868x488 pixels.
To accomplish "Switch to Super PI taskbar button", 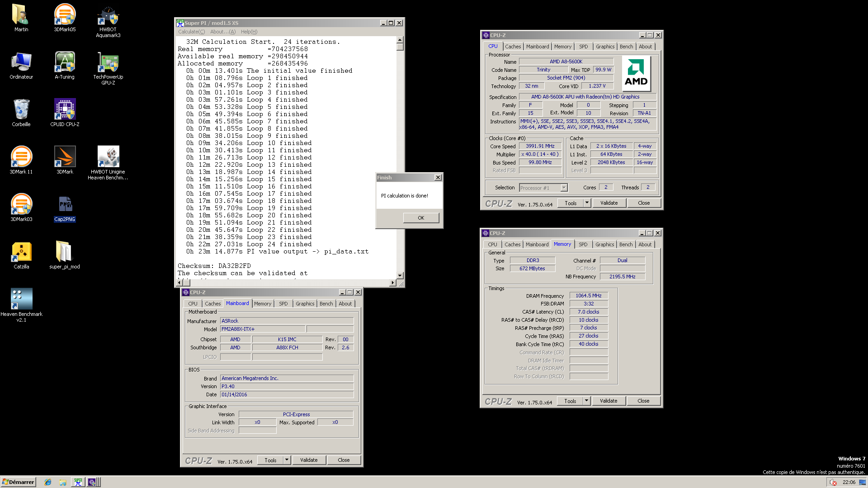I will click(78, 482).
